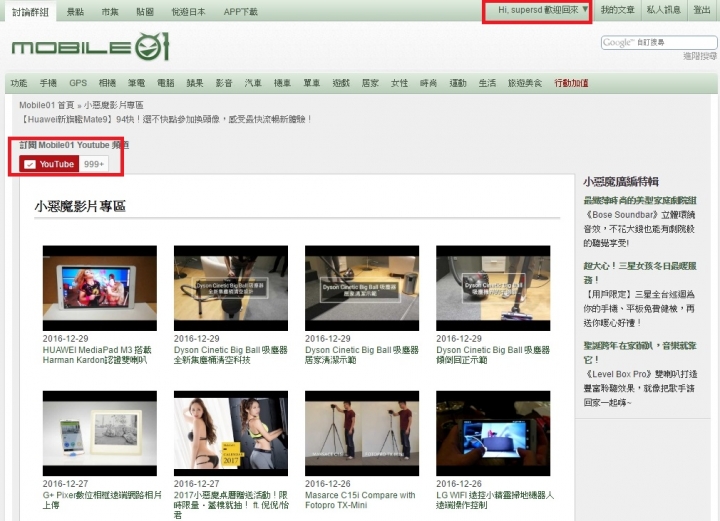The height and width of the screenshot is (521, 720).
Task: Click the 2017小惡魔桌曆贈送活動 title link
Action: pyautogui.click(x=231, y=505)
